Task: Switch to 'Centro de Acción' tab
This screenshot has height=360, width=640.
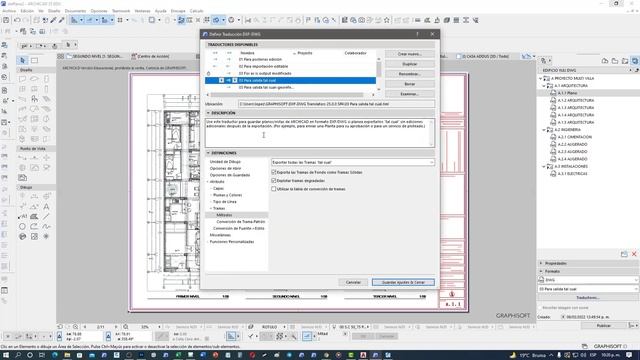Action: [x=150, y=56]
